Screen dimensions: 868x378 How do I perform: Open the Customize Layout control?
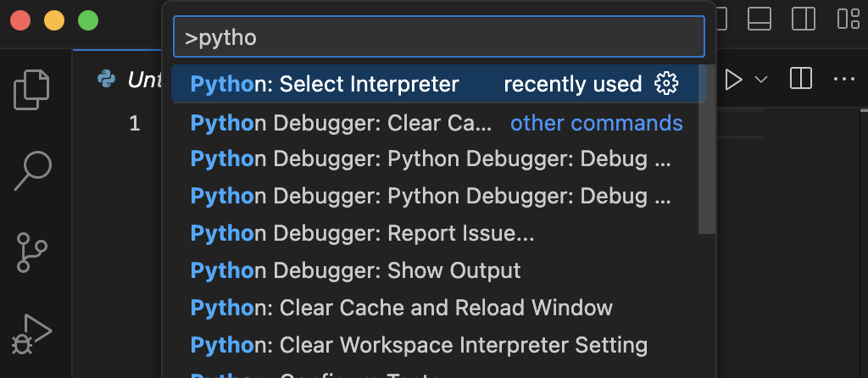pyautogui.click(x=848, y=19)
